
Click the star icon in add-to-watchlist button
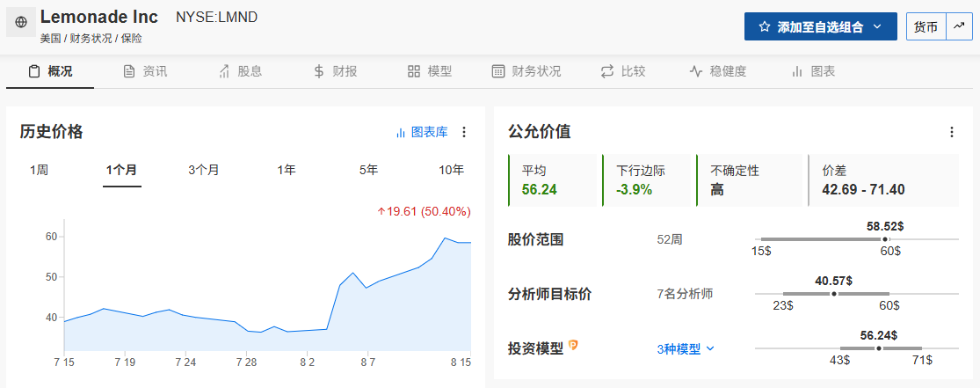[x=764, y=27]
